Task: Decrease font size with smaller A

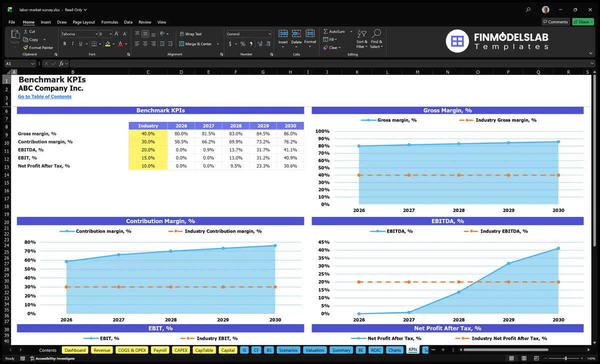Action: pos(125,34)
